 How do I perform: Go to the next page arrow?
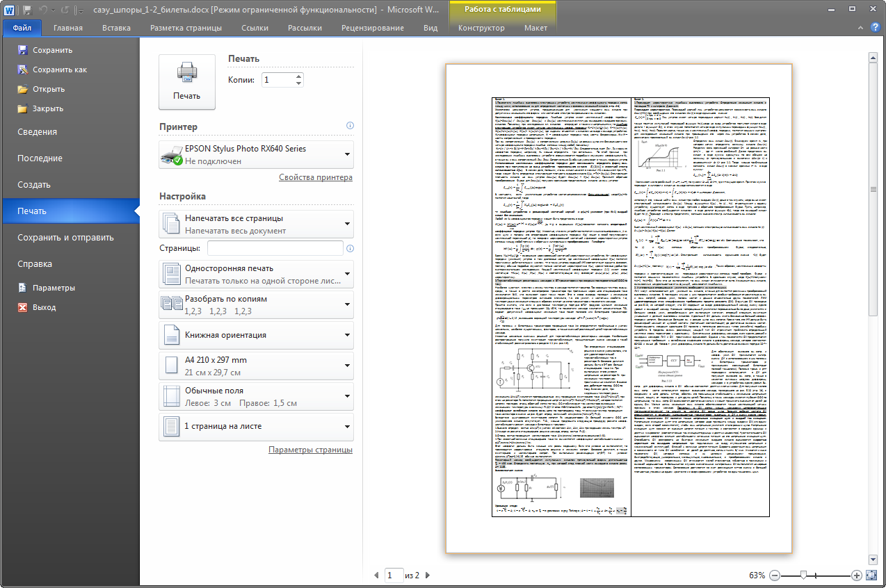point(427,575)
